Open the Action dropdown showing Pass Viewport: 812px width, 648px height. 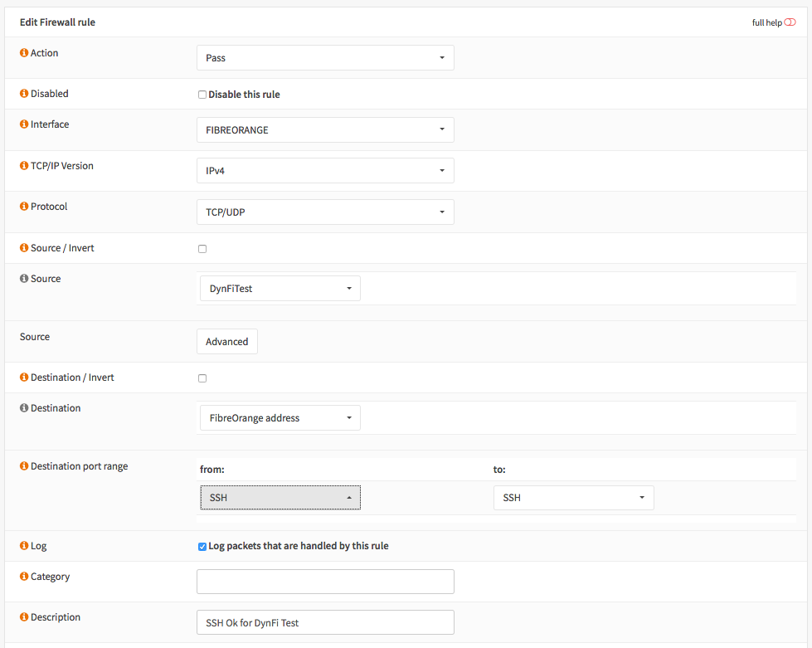click(325, 57)
